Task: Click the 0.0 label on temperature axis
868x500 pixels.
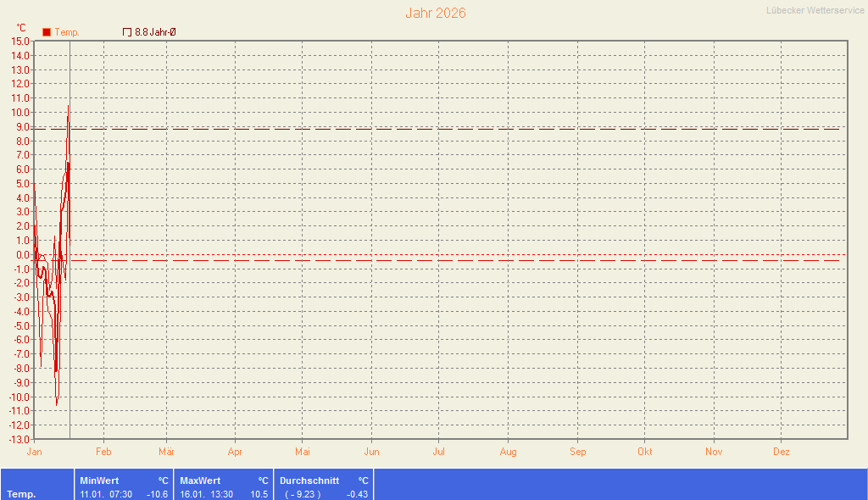Action: 22,254
